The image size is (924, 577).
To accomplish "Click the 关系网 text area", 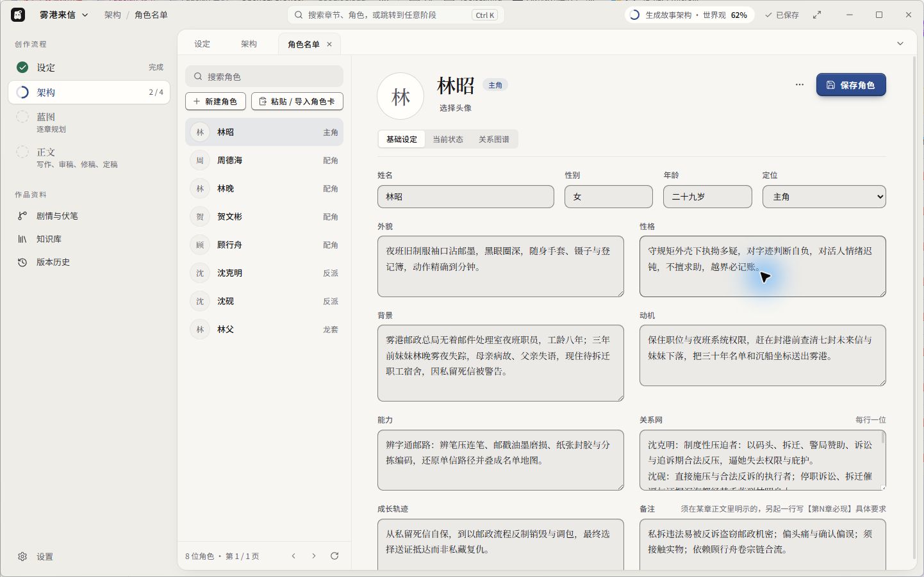I will click(763, 460).
